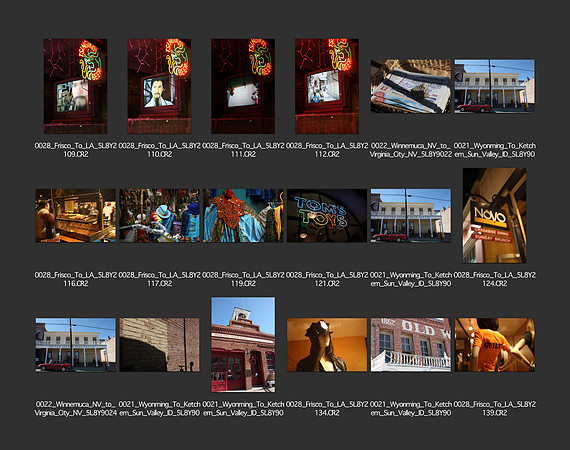Select the Novo sign thumbnail
This screenshot has width=570, height=450.
point(494,216)
